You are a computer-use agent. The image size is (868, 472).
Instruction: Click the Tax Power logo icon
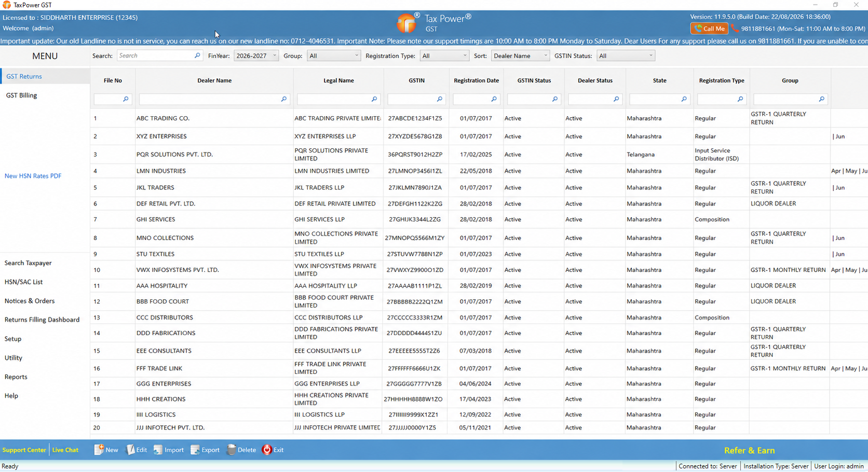(x=406, y=23)
